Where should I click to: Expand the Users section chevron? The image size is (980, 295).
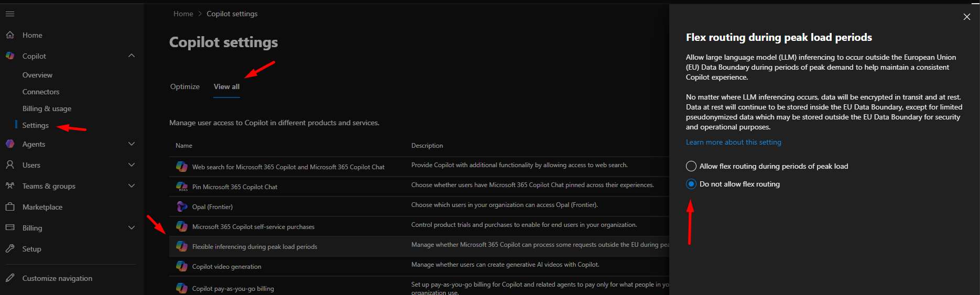pos(132,165)
